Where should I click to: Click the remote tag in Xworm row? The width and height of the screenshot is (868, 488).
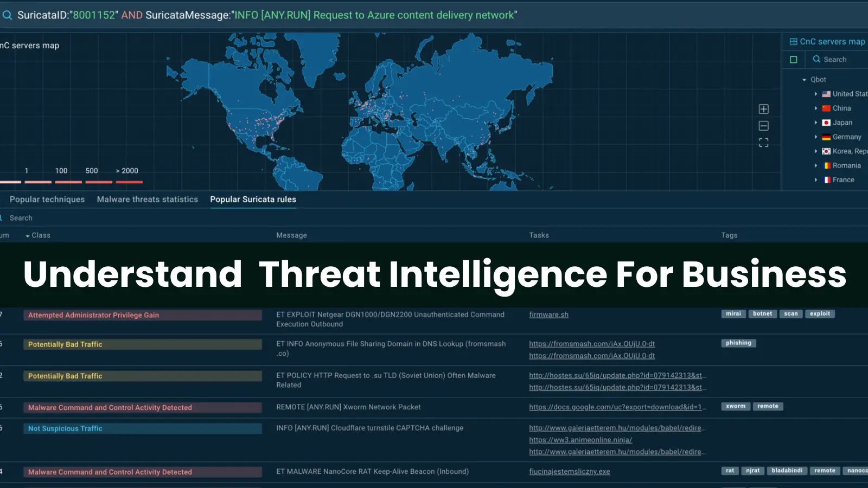(768, 406)
